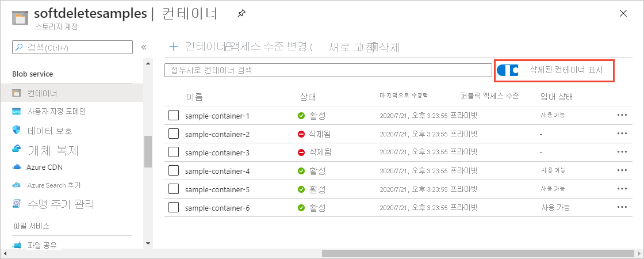
Task: Sort by the 퍼블릭 액세스 수준 column header
Action: [x=490, y=96]
